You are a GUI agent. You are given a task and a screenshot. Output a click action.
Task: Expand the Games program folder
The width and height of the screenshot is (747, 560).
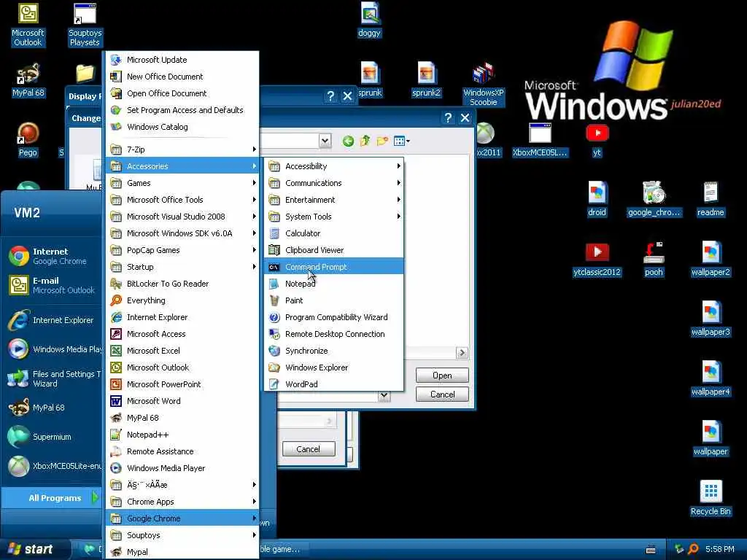182,183
